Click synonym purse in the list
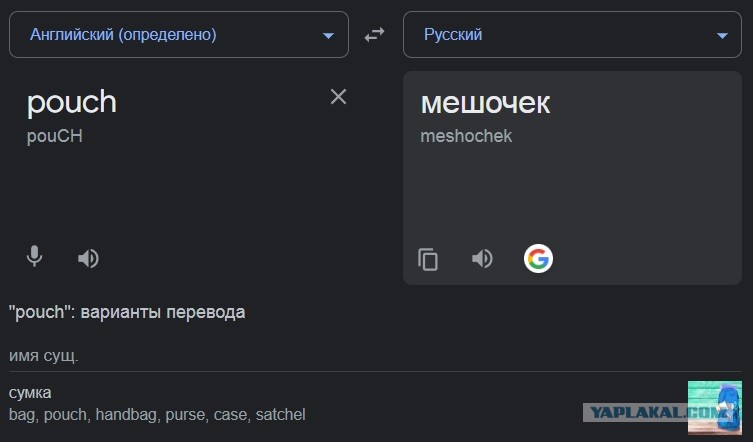Screen dimensions: 753x442 pyautogui.click(x=185, y=415)
